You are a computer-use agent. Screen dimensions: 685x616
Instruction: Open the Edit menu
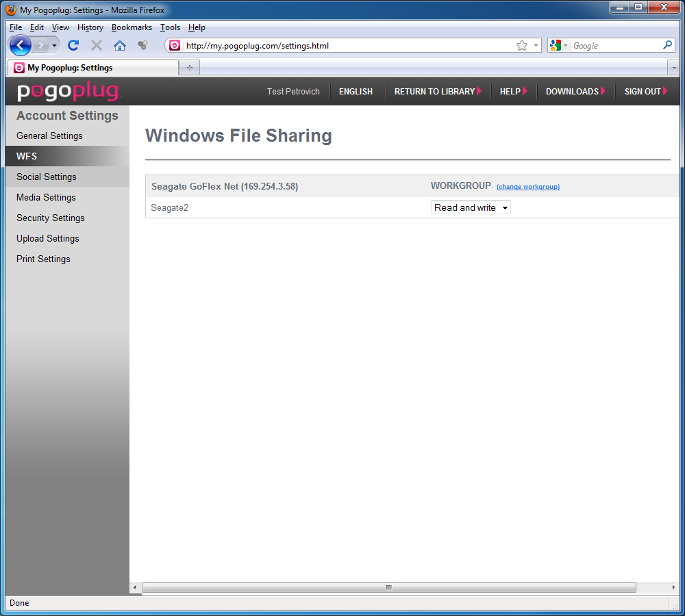[x=37, y=27]
